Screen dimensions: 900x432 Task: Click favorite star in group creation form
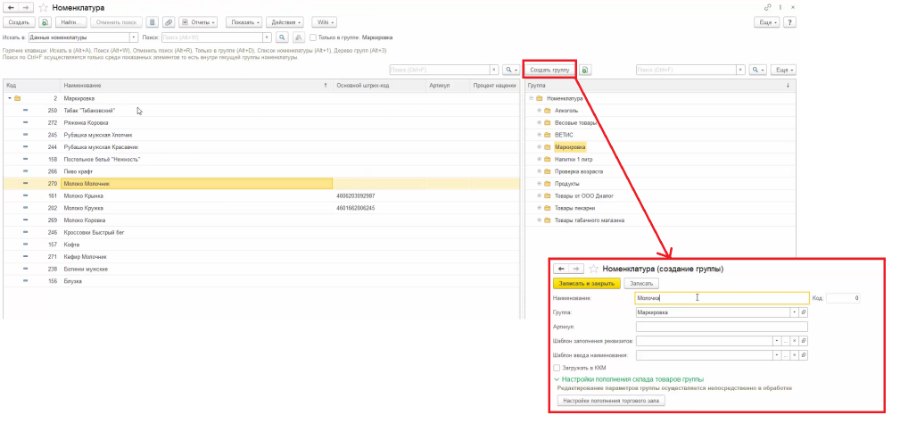click(594, 268)
